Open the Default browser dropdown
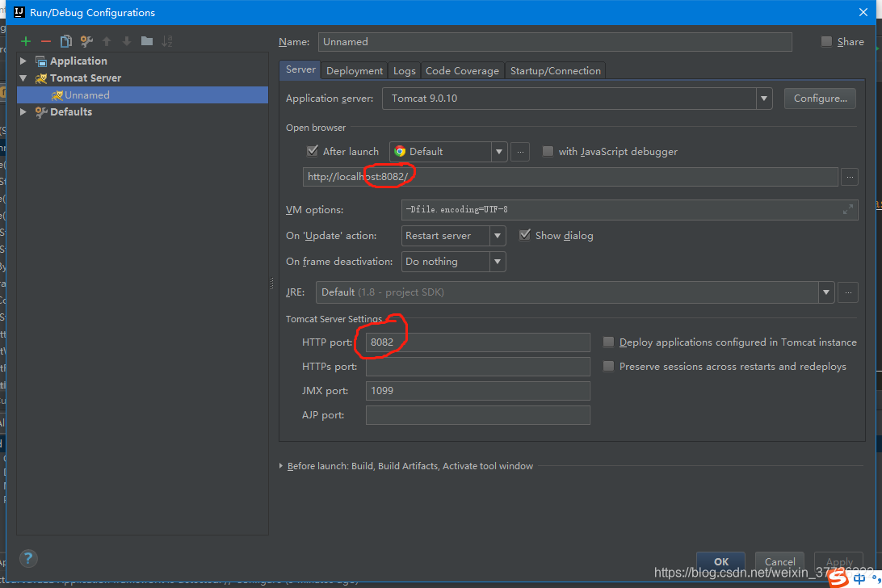This screenshot has height=588, width=882. click(498, 152)
